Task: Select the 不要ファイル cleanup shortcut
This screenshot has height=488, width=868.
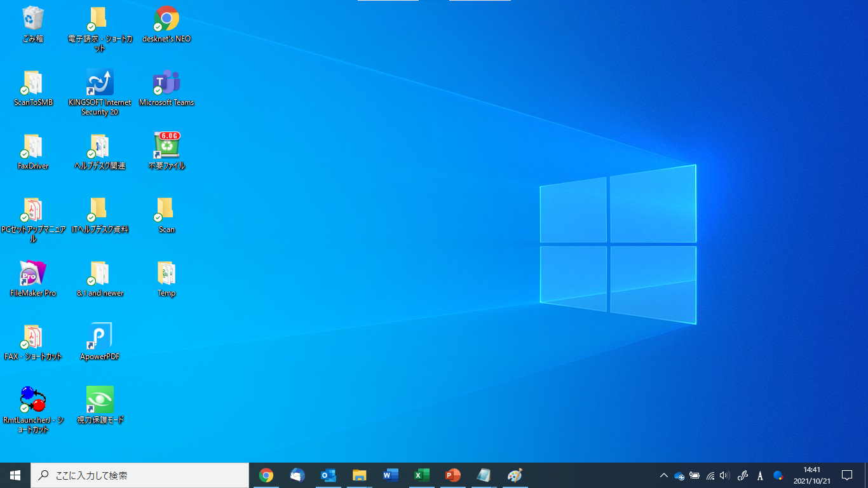Action: tap(166, 146)
